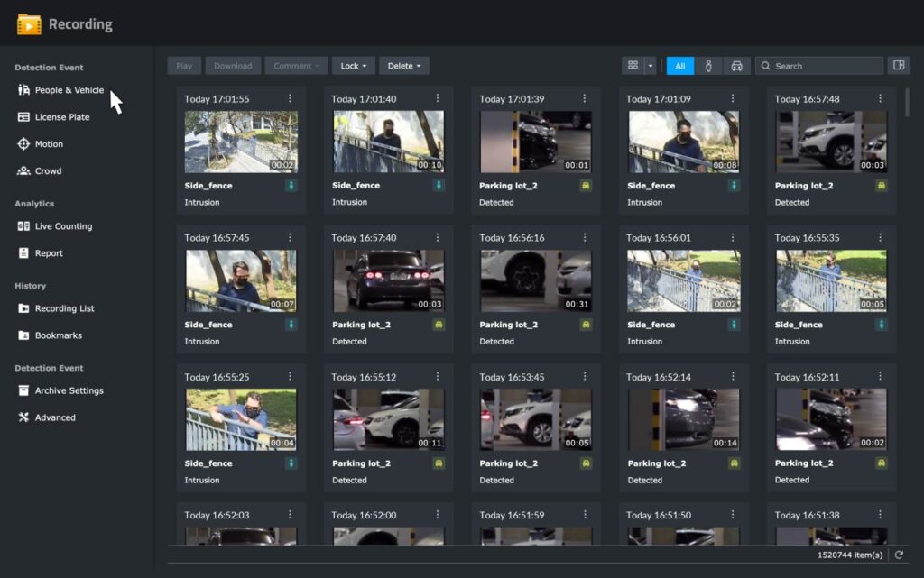
Task: Open options menu for Today 16:57:48 event
Action: [881, 98]
